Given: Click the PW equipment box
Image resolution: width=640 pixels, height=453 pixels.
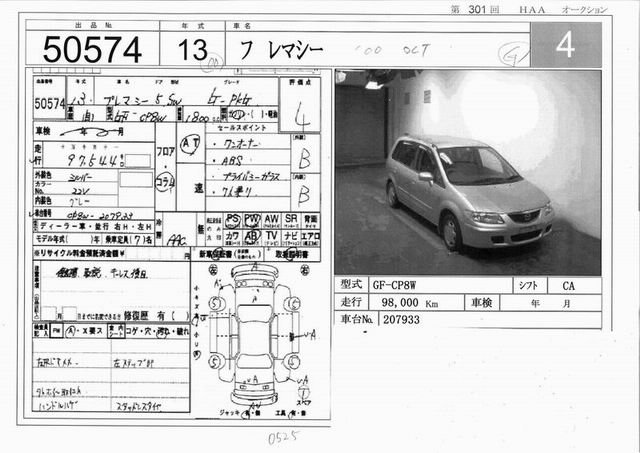Looking at the screenshot, I should pos(252,221).
